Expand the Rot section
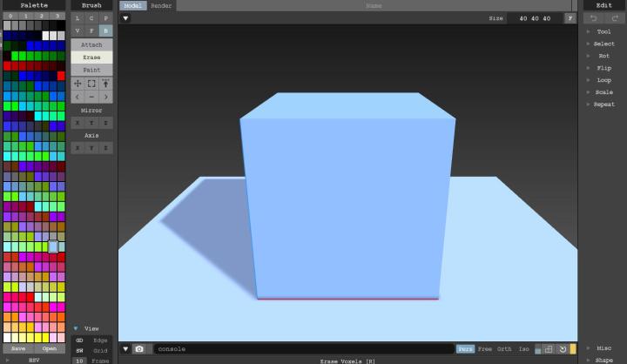627x364 pixels. coord(603,56)
